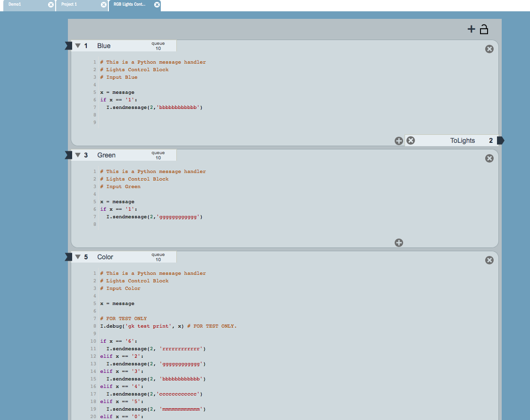Click the 'bbbbbbbbbbbb' string in Blue code
The image size is (530, 420).
[x=178, y=107]
